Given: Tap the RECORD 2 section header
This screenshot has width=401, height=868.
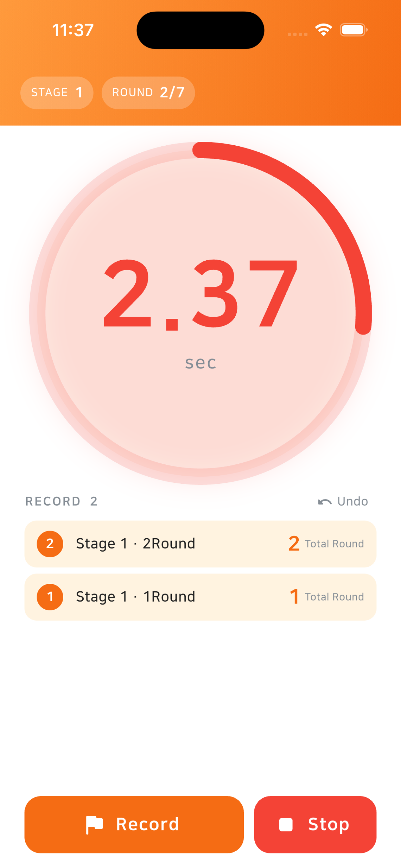Looking at the screenshot, I should coord(62,501).
